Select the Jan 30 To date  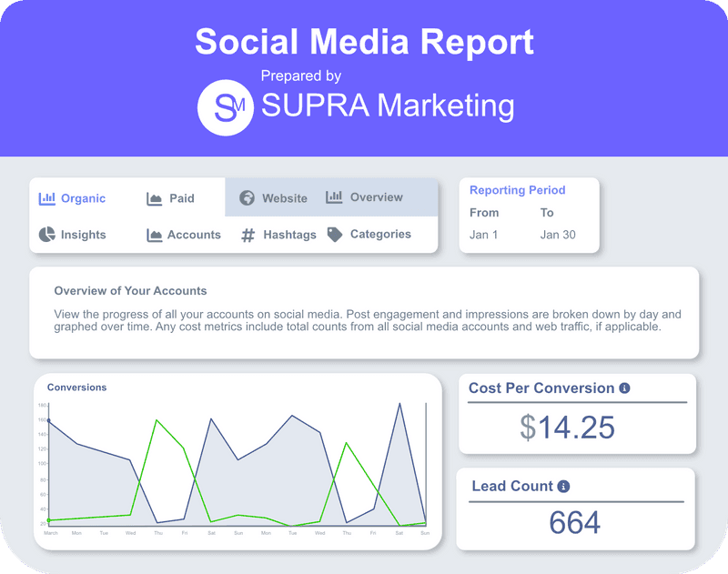(558, 235)
